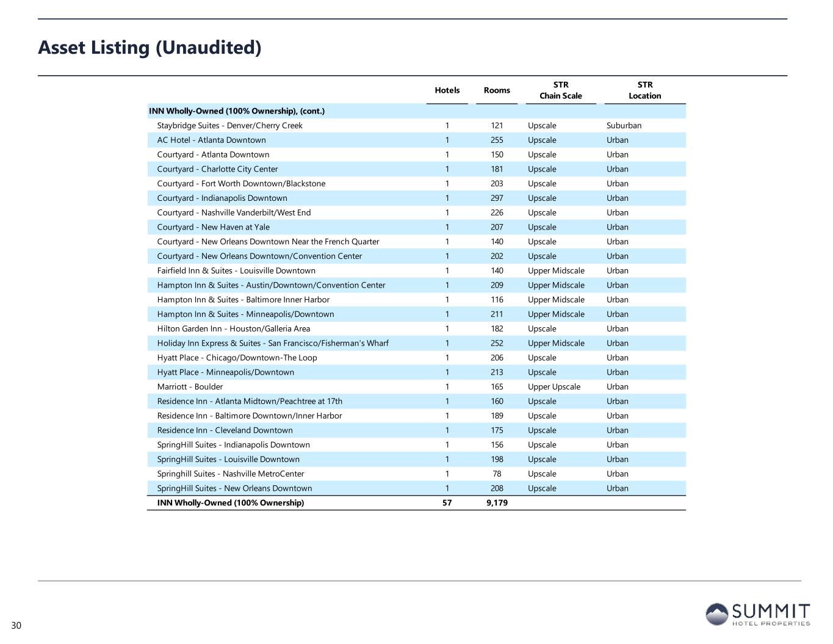Click the Summit Hotel Properties mountain logo
833x644 pixels.
click(717, 613)
